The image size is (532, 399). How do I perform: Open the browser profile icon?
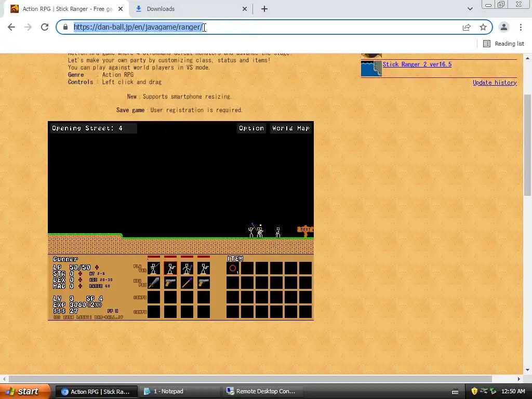pos(504,27)
